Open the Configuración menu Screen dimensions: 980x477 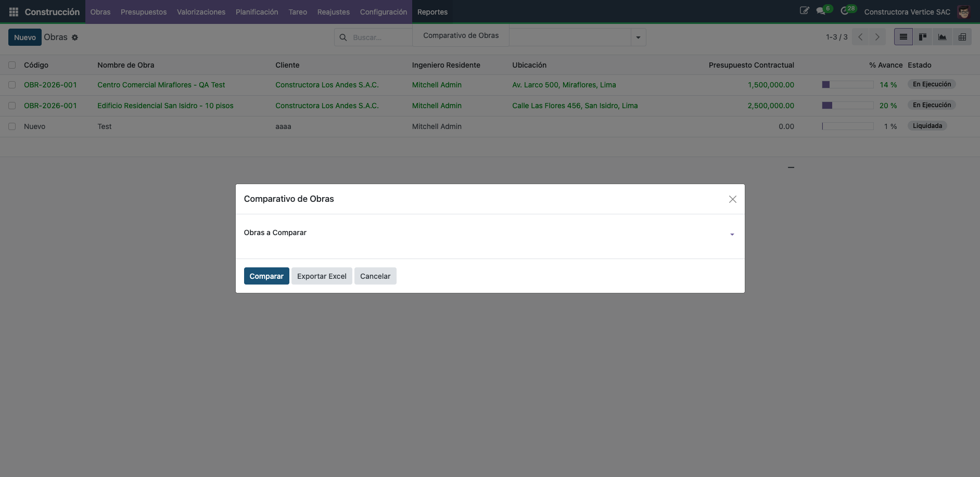[x=384, y=11]
